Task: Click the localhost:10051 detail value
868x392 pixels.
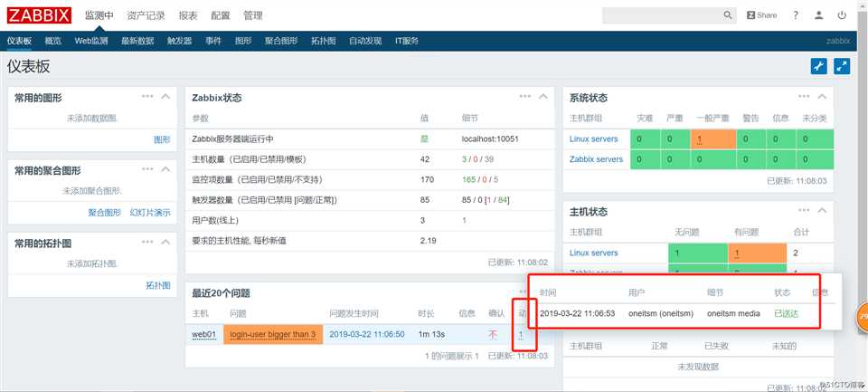Action: pos(490,139)
